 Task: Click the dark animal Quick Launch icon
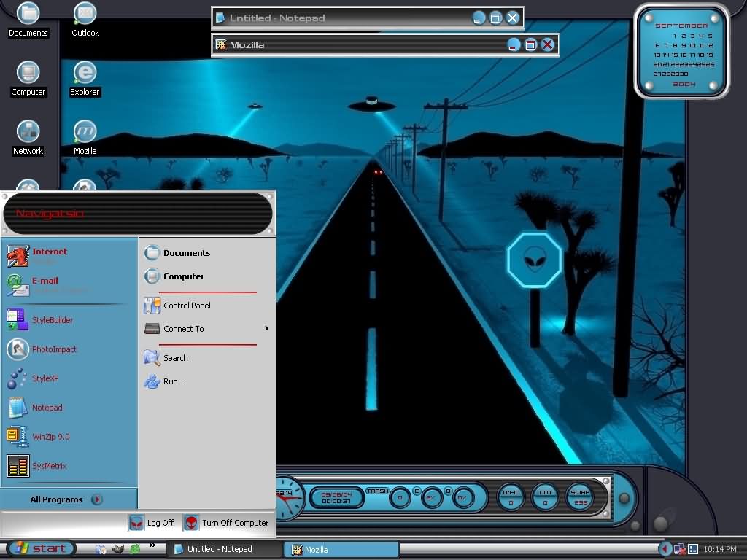click(117, 549)
